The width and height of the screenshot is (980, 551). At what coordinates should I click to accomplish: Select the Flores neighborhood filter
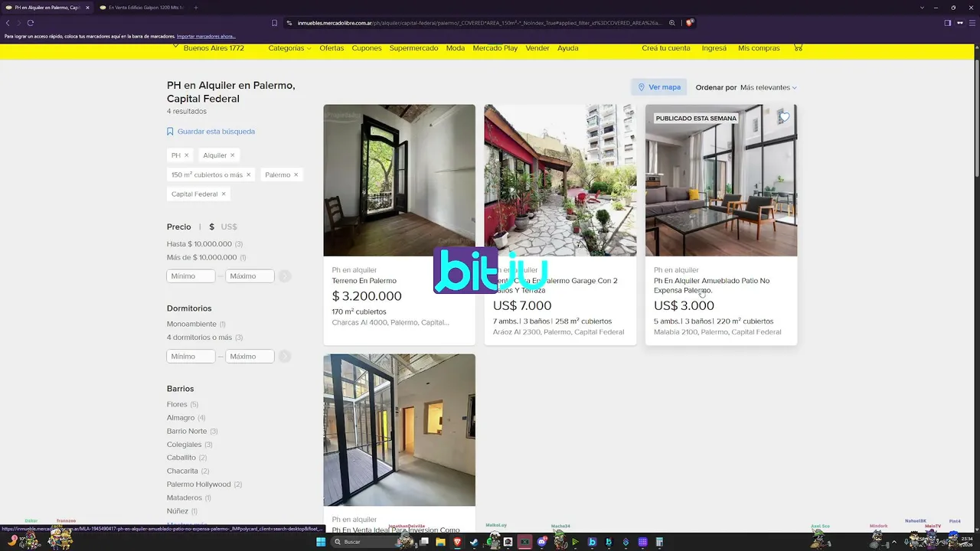tap(182, 404)
